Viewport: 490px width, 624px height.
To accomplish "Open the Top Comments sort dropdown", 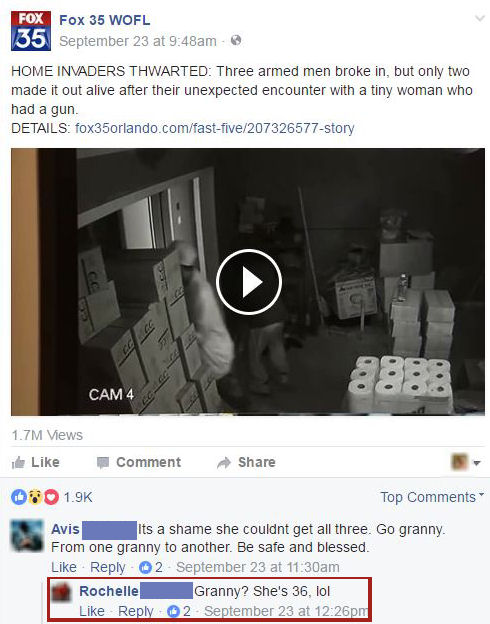I will coord(432,497).
